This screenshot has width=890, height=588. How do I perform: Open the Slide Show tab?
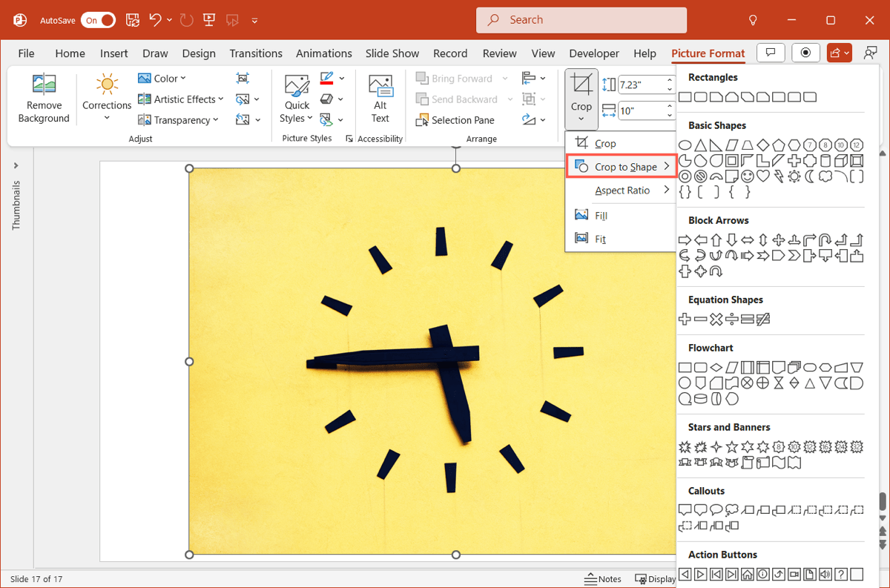(x=392, y=53)
